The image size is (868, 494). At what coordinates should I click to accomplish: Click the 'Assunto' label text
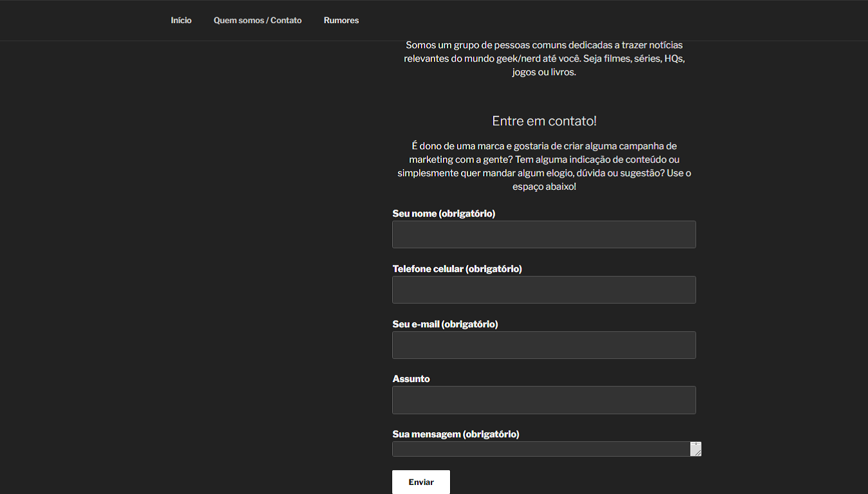pyautogui.click(x=411, y=379)
